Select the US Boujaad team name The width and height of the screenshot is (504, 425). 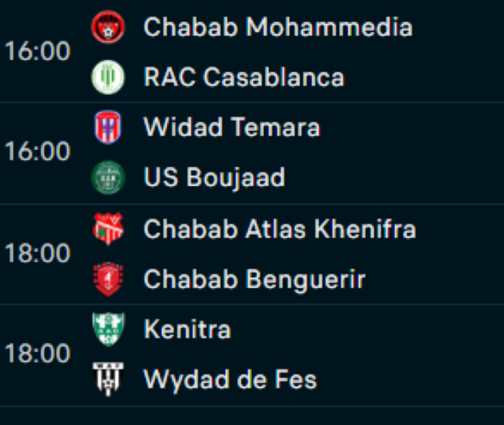(214, 178)
